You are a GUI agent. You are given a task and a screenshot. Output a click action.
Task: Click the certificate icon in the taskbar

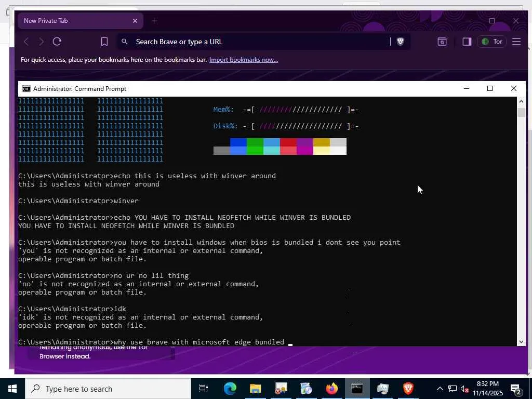[281, 389]
